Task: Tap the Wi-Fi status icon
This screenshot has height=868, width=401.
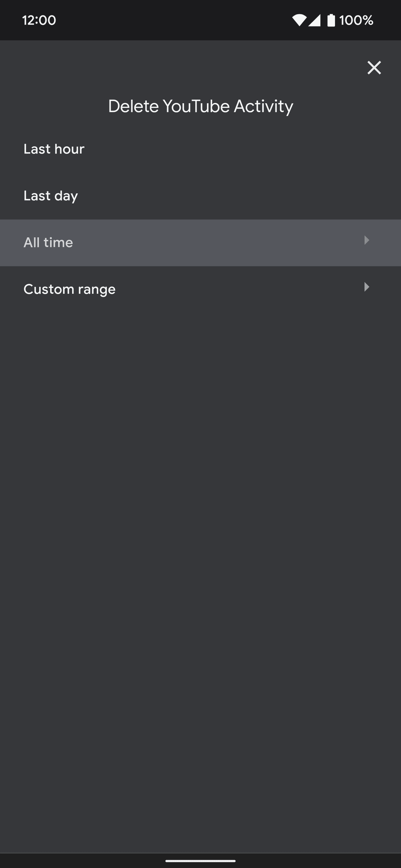Action: point(299,20)
